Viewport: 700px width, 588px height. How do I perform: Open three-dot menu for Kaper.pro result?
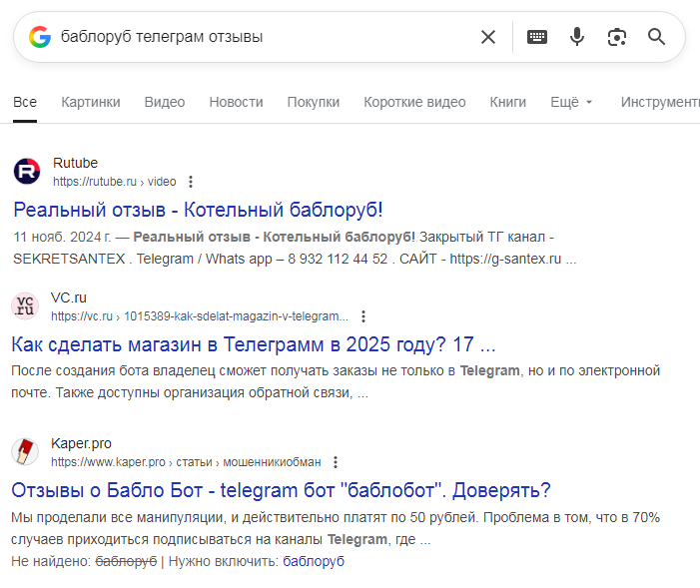(x=336, y=462)
